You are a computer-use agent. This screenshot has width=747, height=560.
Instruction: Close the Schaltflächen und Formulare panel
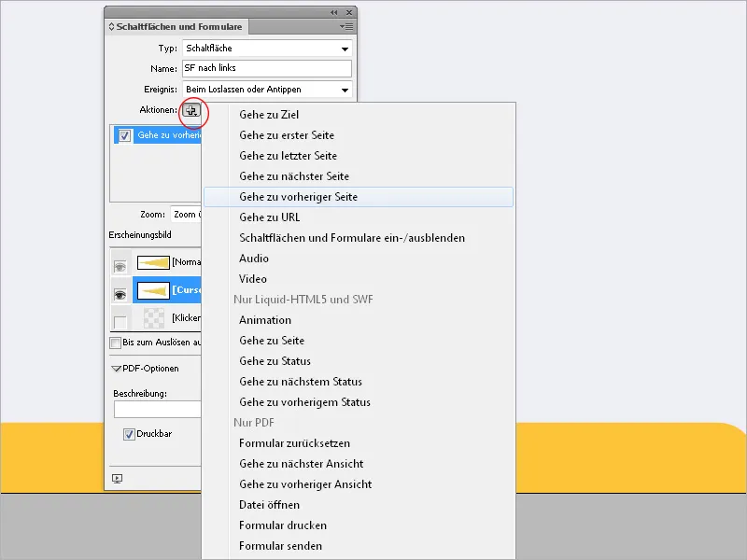point(349,12)
